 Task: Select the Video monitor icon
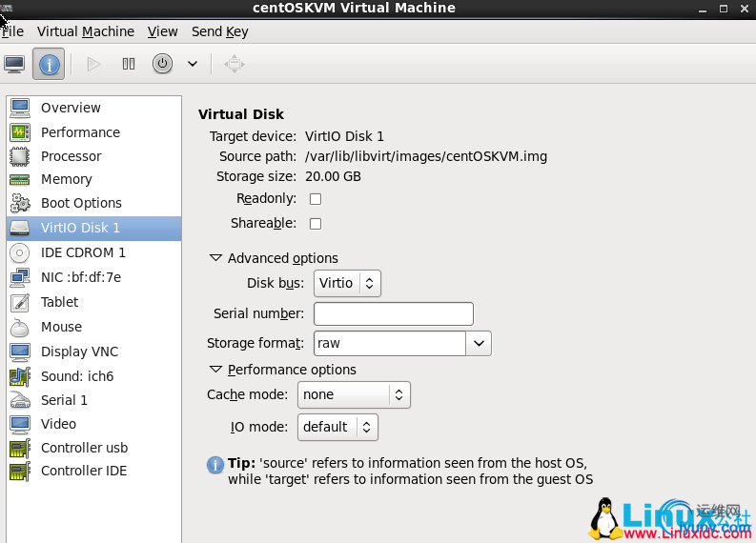click(x=20, y=424)
